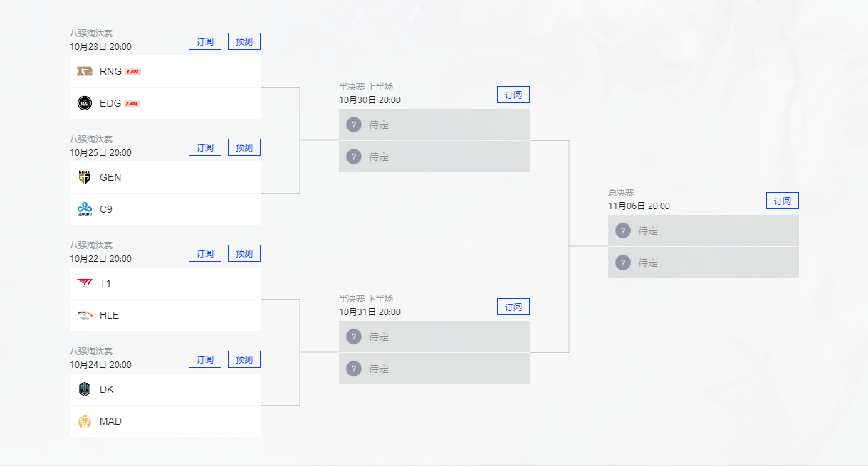Click the GEN team logo
Screen dimensions: 868x466
click(85, 177)
